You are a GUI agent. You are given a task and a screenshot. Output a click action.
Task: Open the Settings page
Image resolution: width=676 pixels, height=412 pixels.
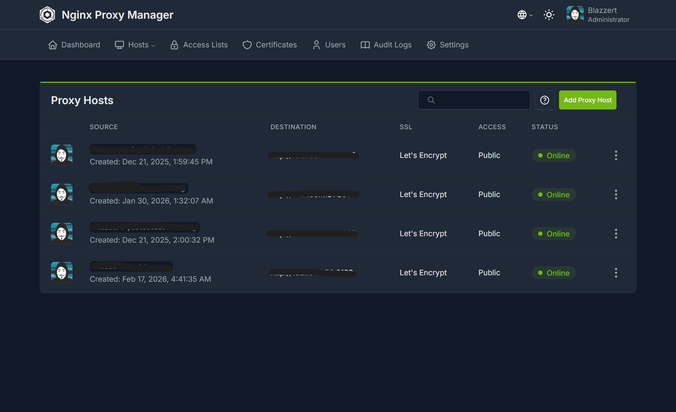[447, 45]
